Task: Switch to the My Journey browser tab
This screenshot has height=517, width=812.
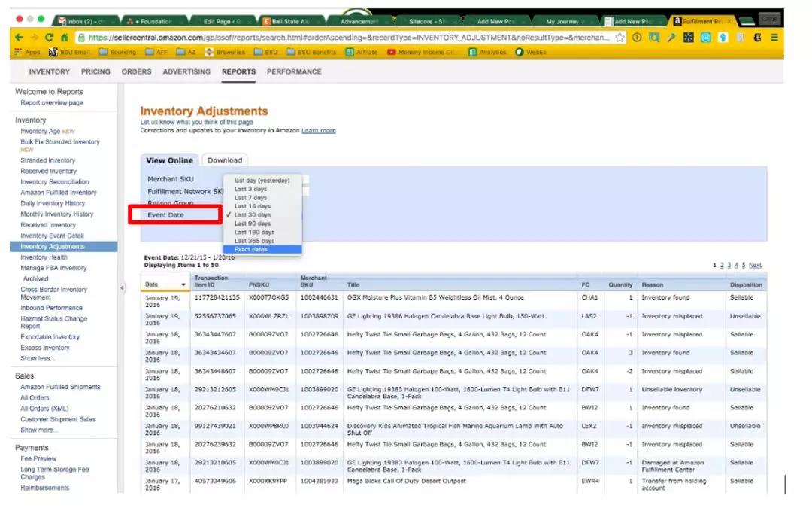Action: pos(563,21)
